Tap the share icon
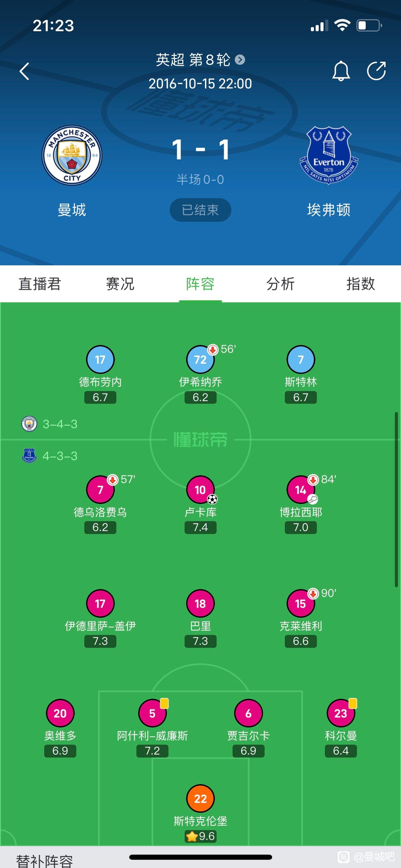 (x=376, y=71)
